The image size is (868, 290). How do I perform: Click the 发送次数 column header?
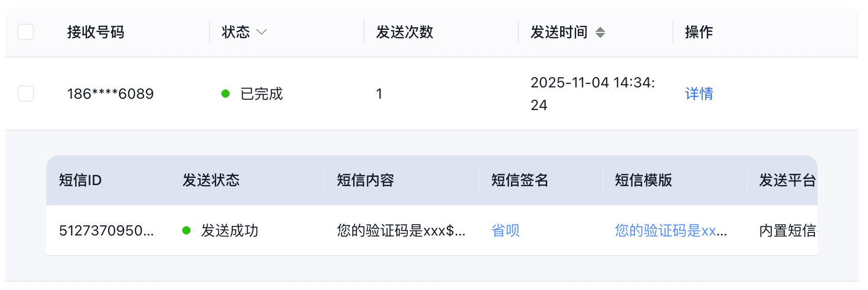tap(404, 32)
